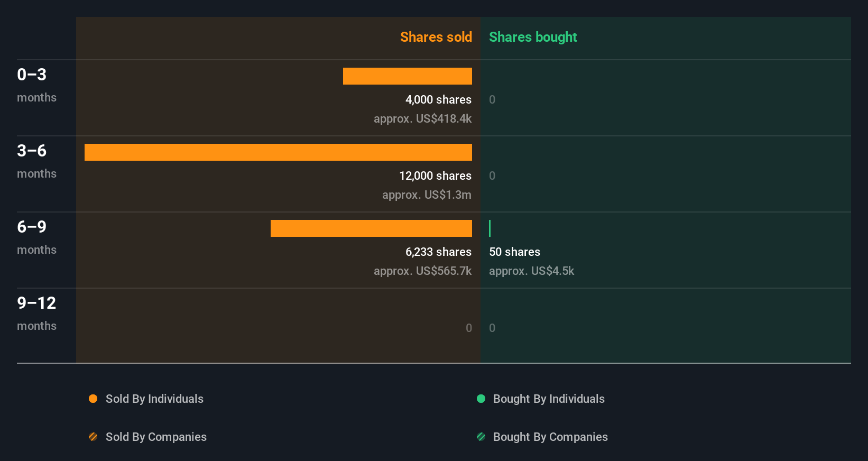Screen dimensions: 868x461
Task: Click the striped Sold By Companies legend icon
Action: click(93, 437)
